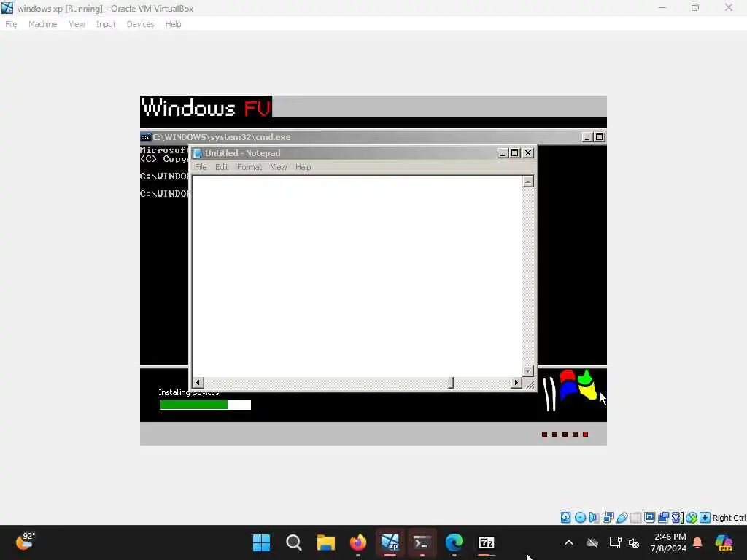The image size is (747, 560).
Task: Open the VirtualBox View menu
Action: coord(76,24)
